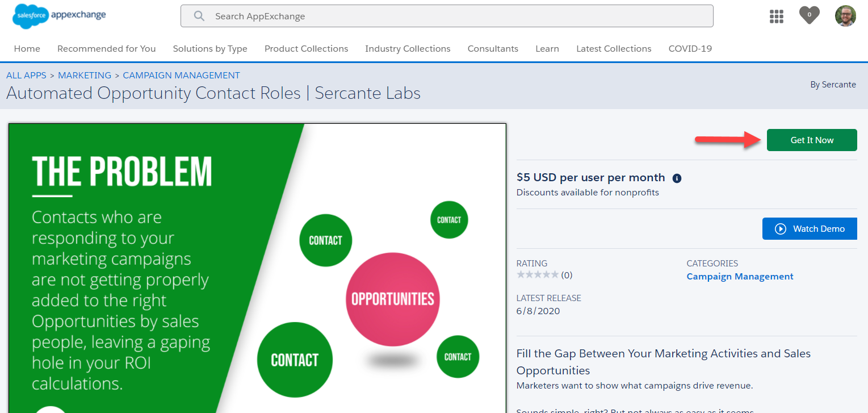Click the product slide thumbnail image

[257, 268]
